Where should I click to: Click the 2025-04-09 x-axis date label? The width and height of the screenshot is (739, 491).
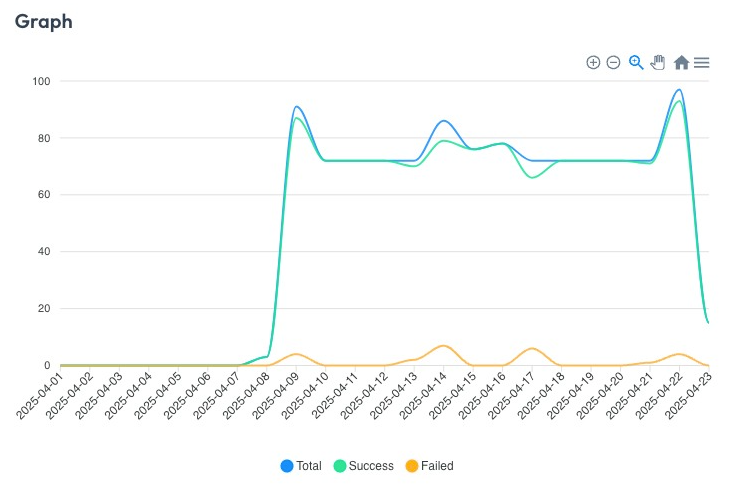pyautogui.click(x=279, y=396)
